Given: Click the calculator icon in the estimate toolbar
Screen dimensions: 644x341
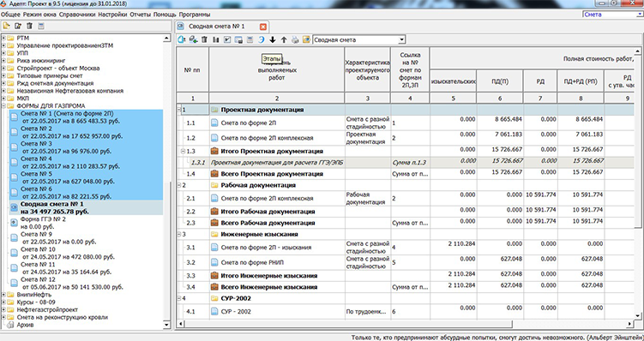Looking at the screenshot, I should (x=250, y=39).
